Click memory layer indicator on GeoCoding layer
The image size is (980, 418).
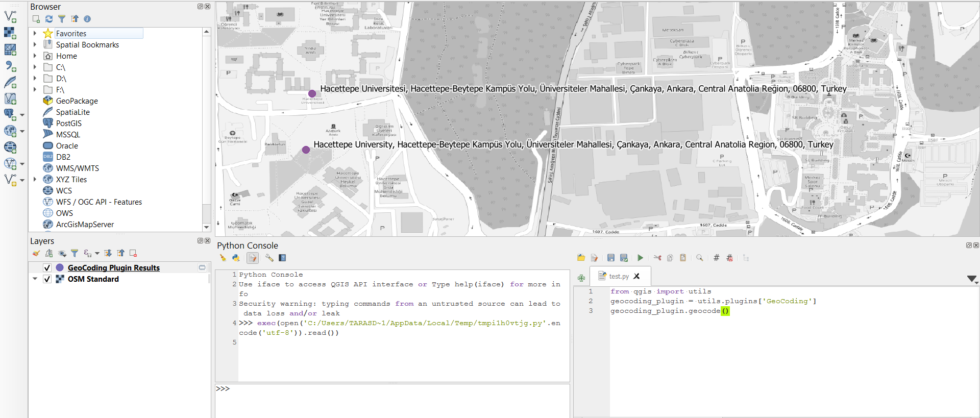coord(202,267)
